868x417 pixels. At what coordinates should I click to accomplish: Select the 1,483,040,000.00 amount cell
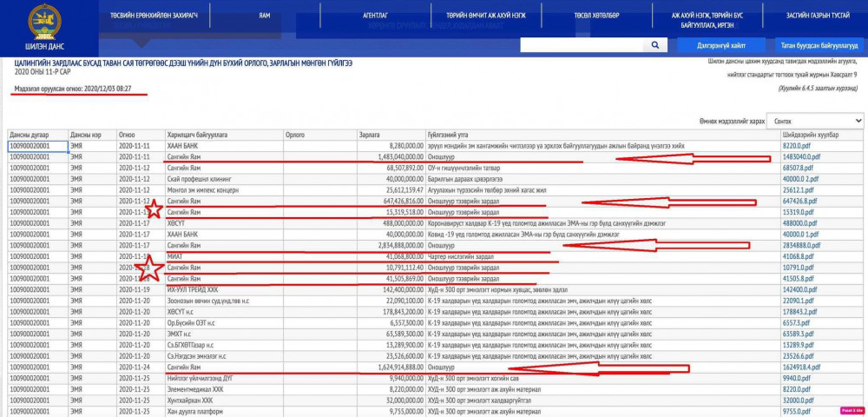click(391, 156)
